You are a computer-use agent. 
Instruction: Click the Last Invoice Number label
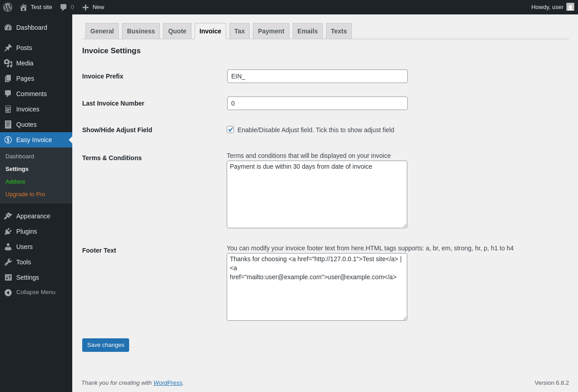click(x=113, y=103)
